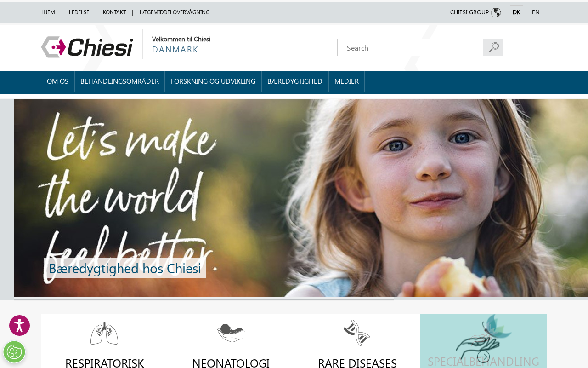Switch language to DK
588x368 pixels.
tap(516, 12)
